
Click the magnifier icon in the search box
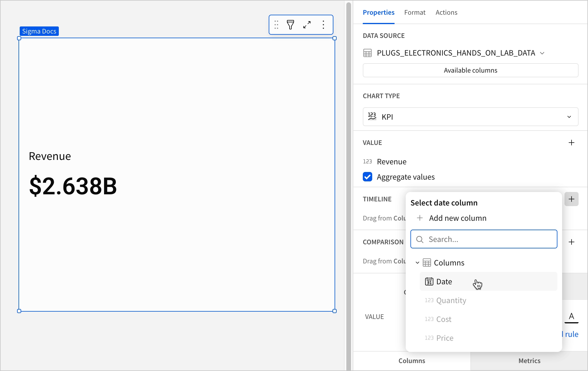[420, 239]
